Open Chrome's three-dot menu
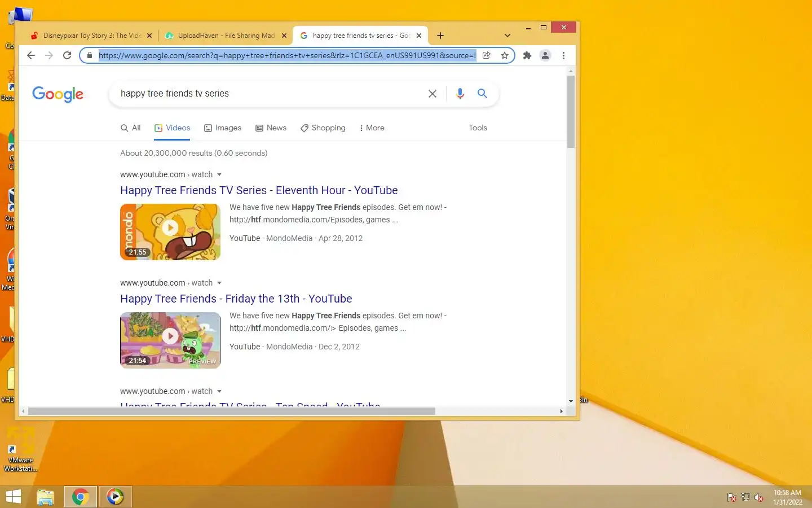This screenshot has height=508, width=812. (563, 55)
